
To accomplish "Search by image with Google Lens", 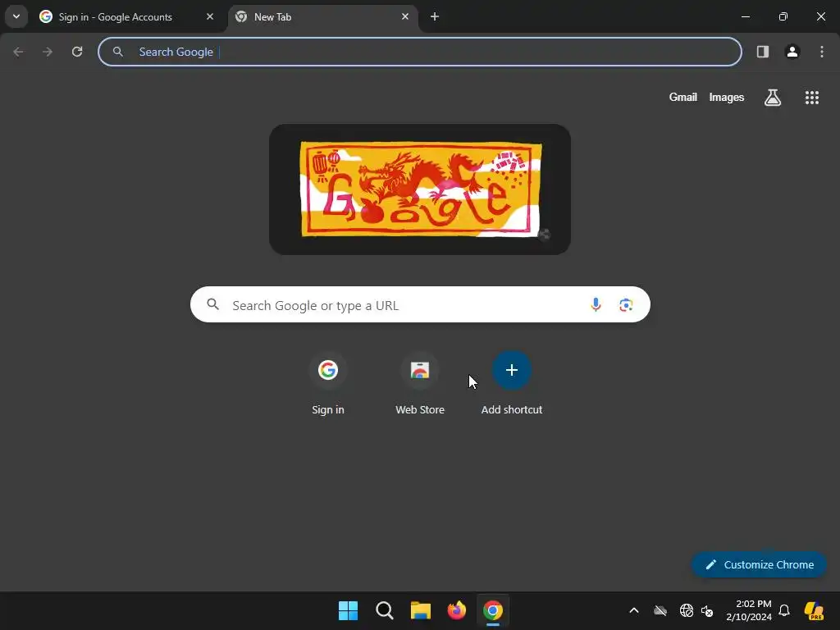I will [x=626, y=305].
